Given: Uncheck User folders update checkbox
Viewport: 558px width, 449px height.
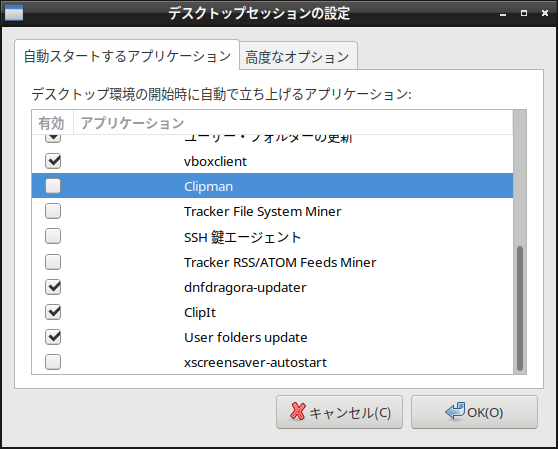Looking at the screenshot, I should click(x=53, y=337).
